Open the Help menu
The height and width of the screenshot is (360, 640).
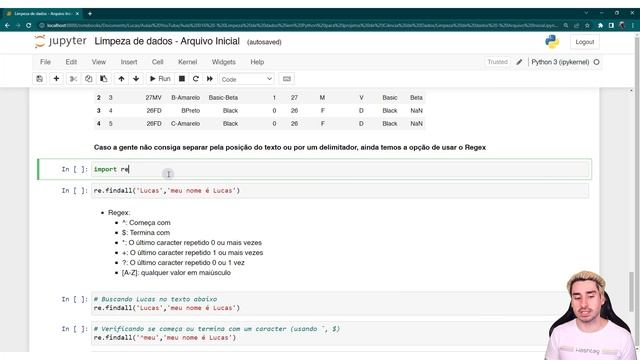pyautogui.click(x=257, y=62)
